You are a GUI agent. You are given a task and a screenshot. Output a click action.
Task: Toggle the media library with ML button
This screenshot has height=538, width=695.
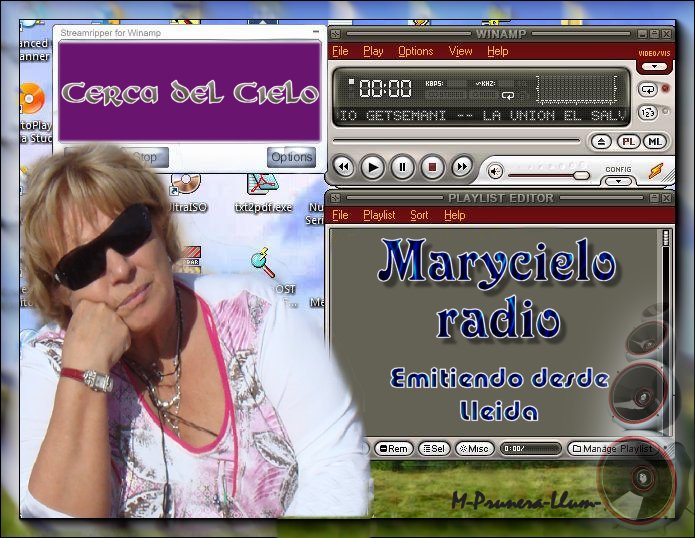(655, 142)
